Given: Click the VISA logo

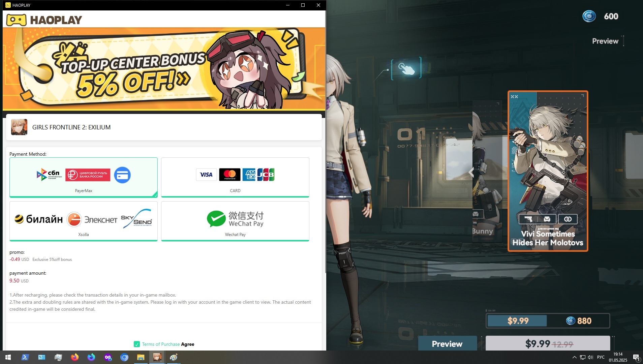Looking at the screenshot, I should [x=206, y=175].
